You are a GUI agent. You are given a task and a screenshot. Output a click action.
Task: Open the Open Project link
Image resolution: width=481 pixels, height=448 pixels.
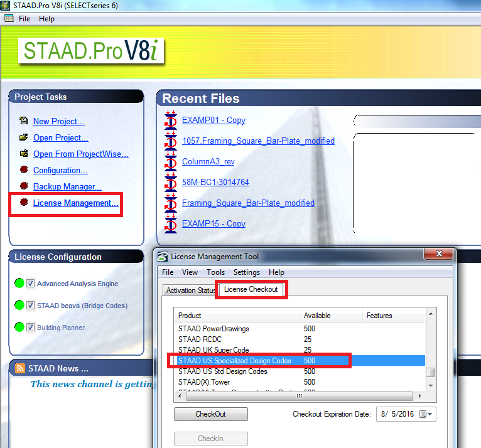(61, 137)
